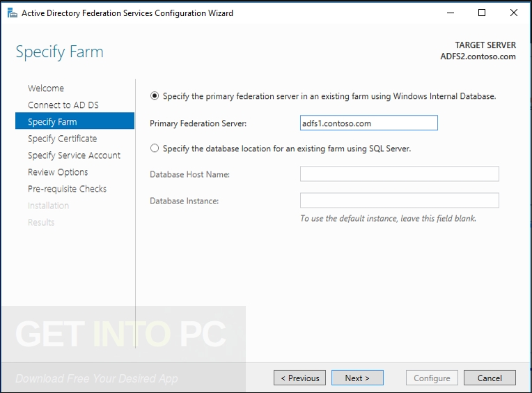Click the Primary Federation Server text field
The height and width of the screenshot is (393, 532).
click(369, 123)
